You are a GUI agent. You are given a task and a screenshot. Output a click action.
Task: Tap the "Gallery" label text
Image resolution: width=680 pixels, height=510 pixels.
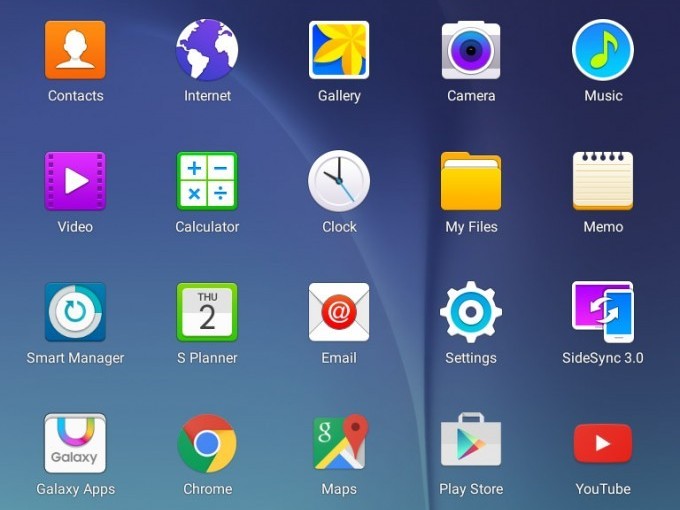[339, 96]
